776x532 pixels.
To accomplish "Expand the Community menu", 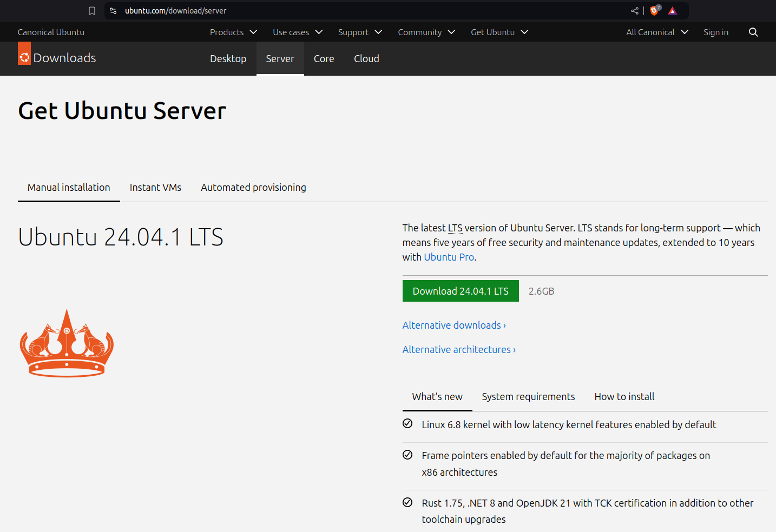I will [x=426, y=32].
